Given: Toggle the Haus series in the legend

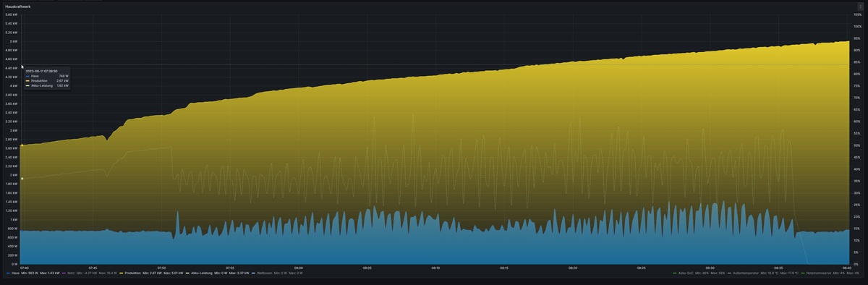Looking at the screenshot, I should pos(16,273).
